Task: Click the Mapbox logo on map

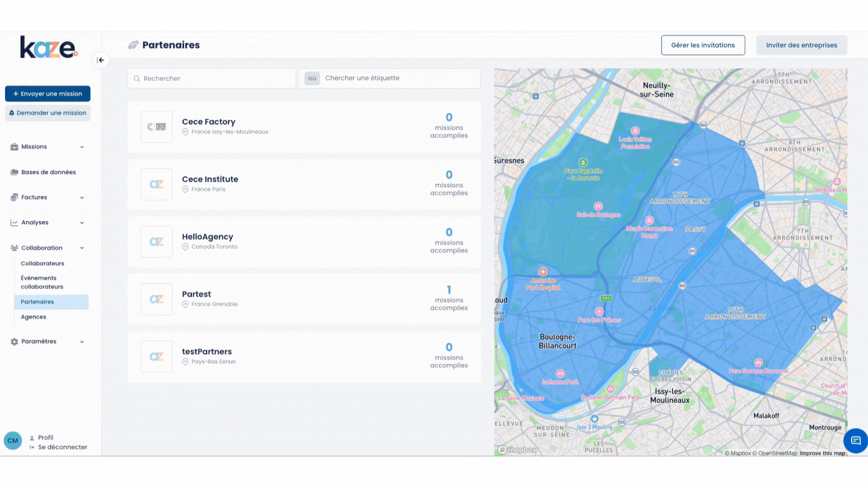Action: 517,450
